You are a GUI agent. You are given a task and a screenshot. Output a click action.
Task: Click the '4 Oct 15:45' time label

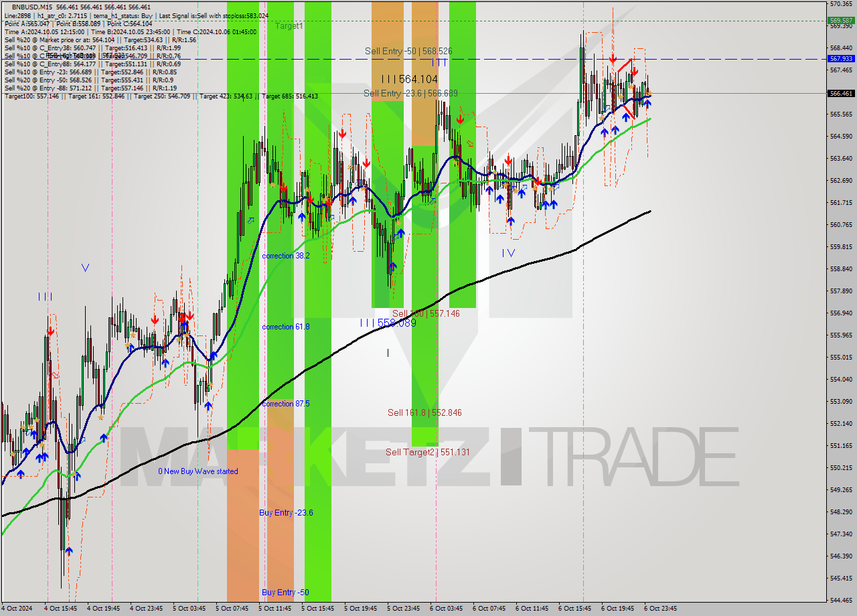pos(60,609)
